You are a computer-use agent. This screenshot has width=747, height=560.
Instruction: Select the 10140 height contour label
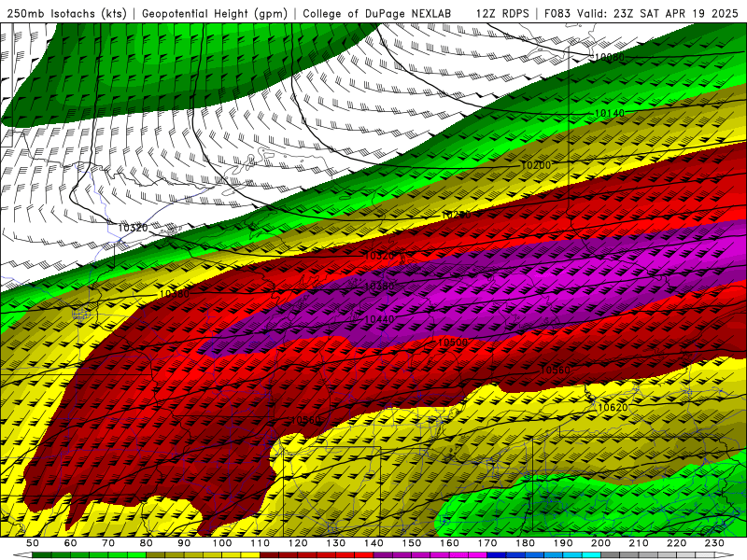610,113
